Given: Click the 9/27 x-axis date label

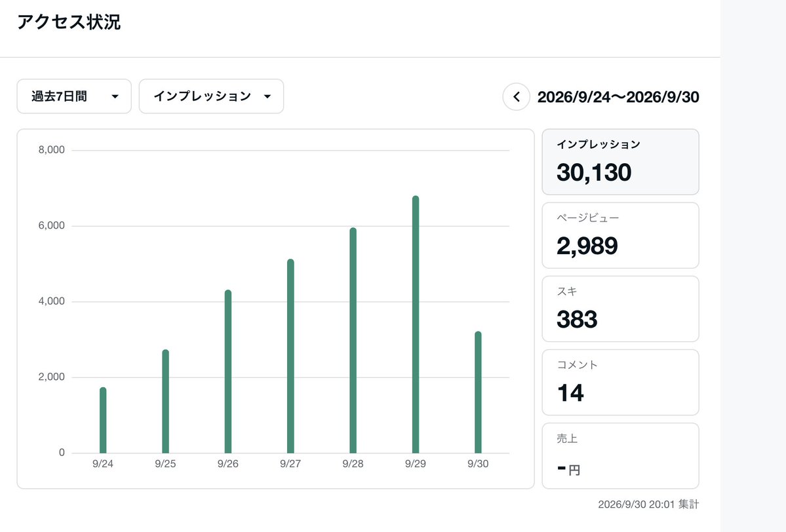Looking at the screenshot, I should (x=291, y=464).
